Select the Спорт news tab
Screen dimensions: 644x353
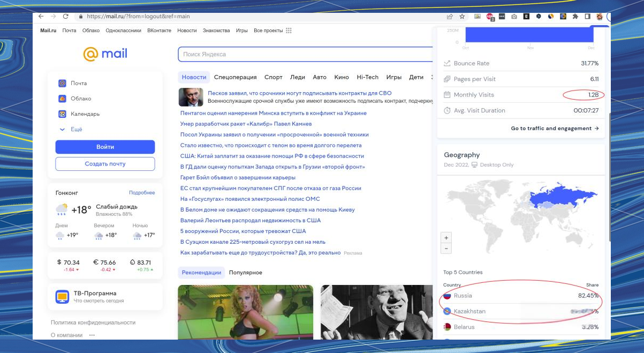point(274,77)
